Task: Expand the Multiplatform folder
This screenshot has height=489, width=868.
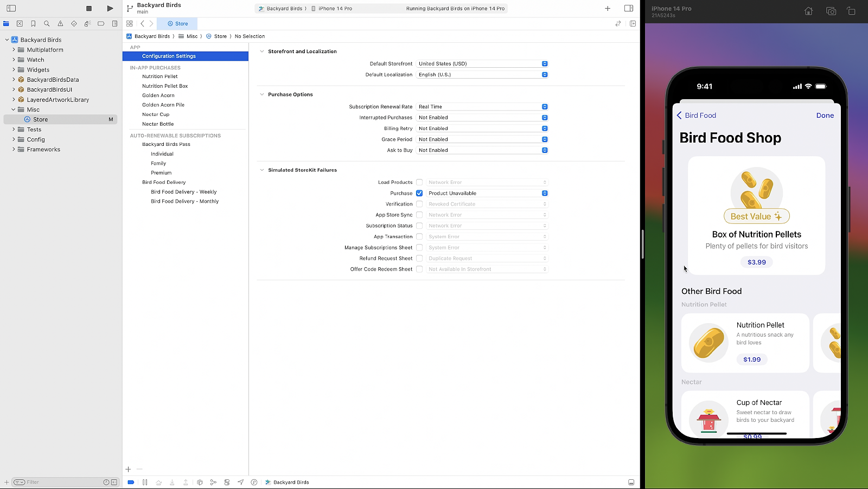Action: (x=14, y=50)
